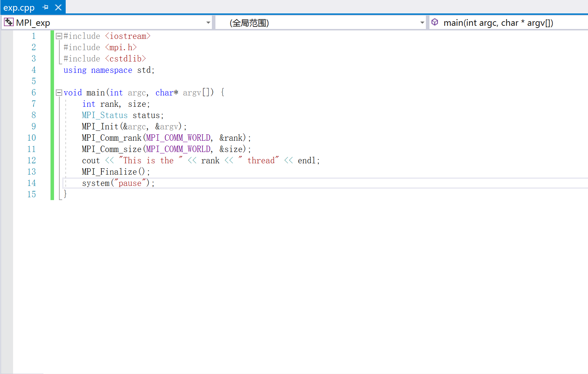Click line number 1 in gutter
588x374 pixels.
pyautogui.click(x=34, y=36)
